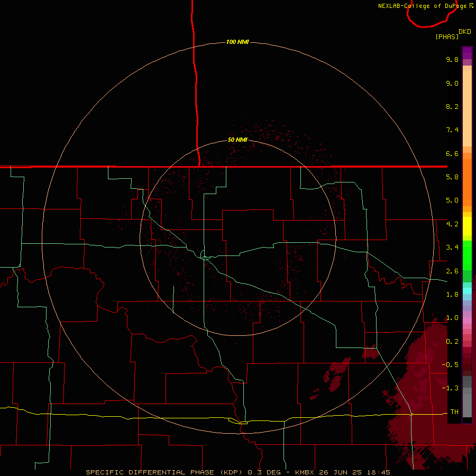Click the yellow band of the color scale

pos(467,226)
